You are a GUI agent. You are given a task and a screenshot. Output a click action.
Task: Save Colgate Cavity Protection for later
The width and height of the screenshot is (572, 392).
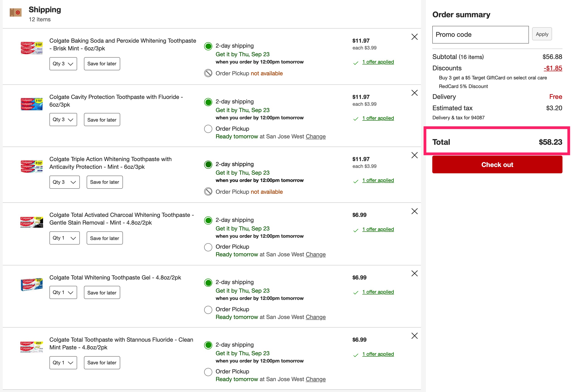click(x=102, y=120)
